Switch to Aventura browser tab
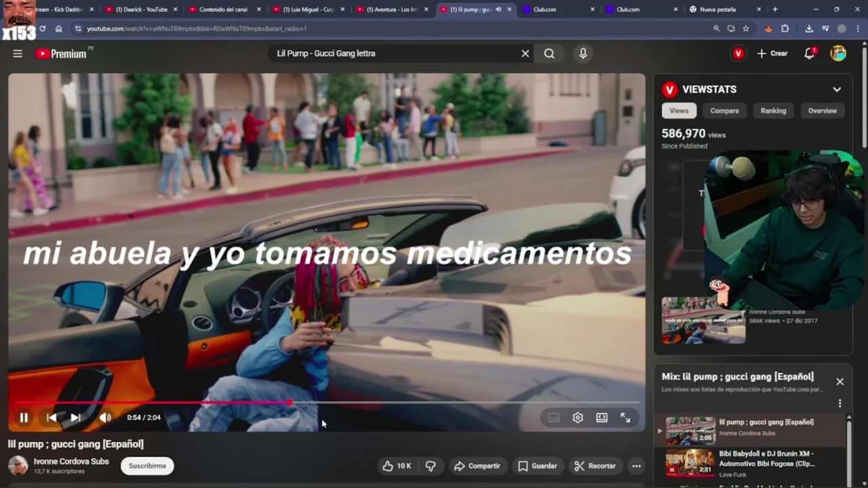This screenshot has height=488, width=868. [391, 9]
